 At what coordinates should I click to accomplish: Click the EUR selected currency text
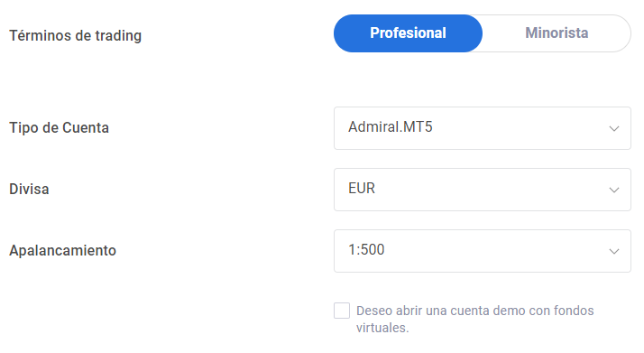(362, 188)
